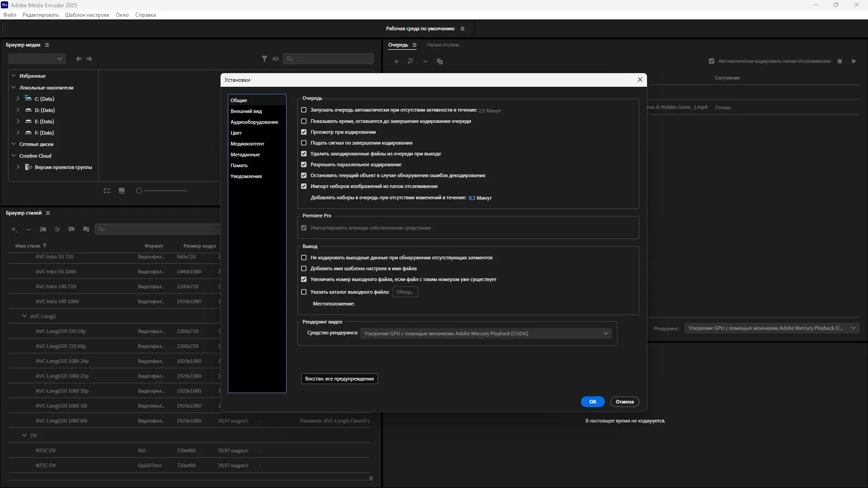Toggle 'Указать каталог выходного файла' checkbox

tap(304, 292)
